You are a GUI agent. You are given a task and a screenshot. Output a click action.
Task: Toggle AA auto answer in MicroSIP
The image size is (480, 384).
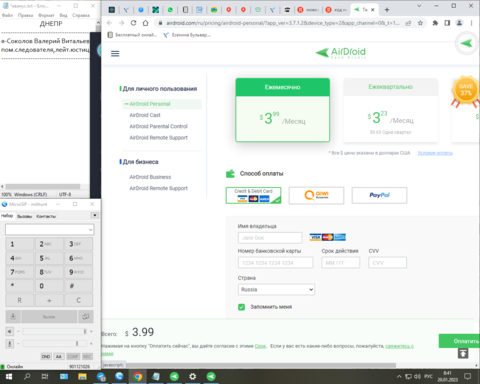59,357
